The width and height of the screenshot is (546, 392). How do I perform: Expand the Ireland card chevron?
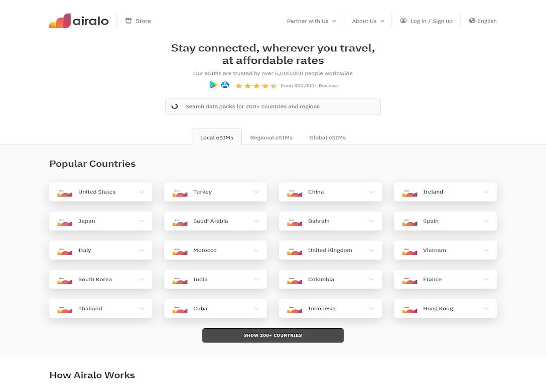pyautogui.click(x=486, y=192)
